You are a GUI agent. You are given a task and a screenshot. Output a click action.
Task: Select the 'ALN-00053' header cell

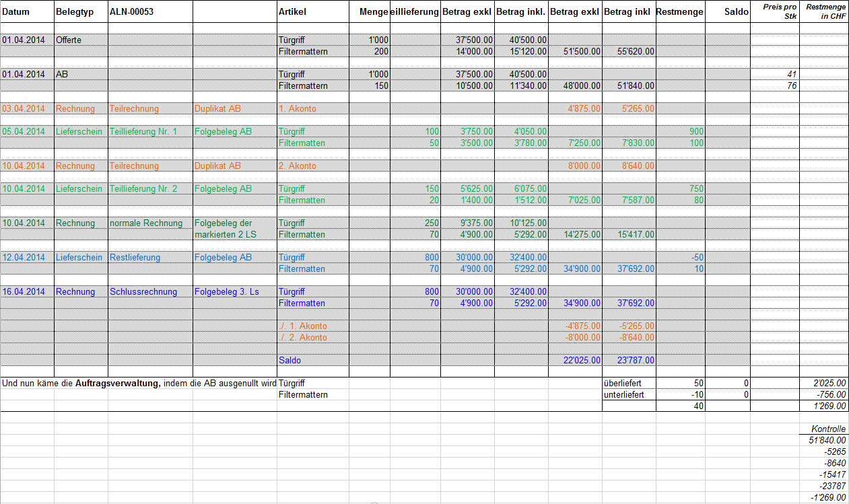click(x=149, y=12)
